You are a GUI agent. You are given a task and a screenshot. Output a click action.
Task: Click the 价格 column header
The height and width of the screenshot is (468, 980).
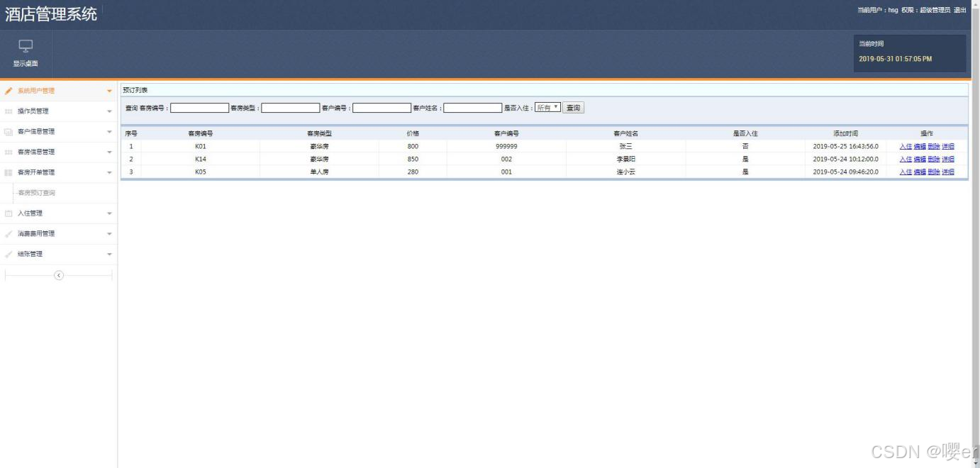(413, 133)
